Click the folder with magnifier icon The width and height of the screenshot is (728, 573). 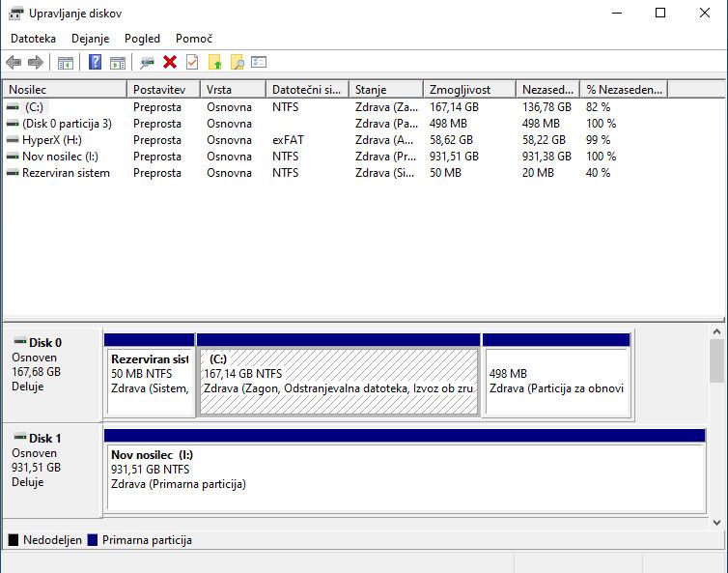[238, 62]
